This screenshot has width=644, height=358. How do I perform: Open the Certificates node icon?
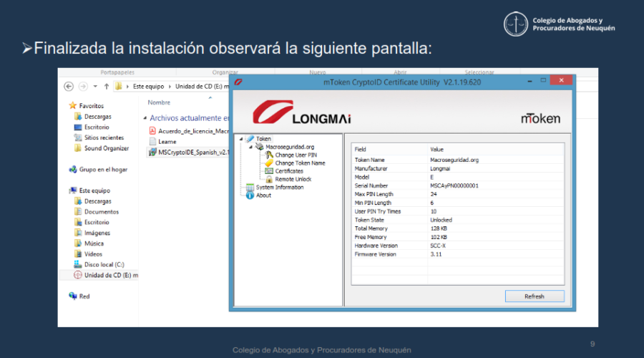(269, 171)
